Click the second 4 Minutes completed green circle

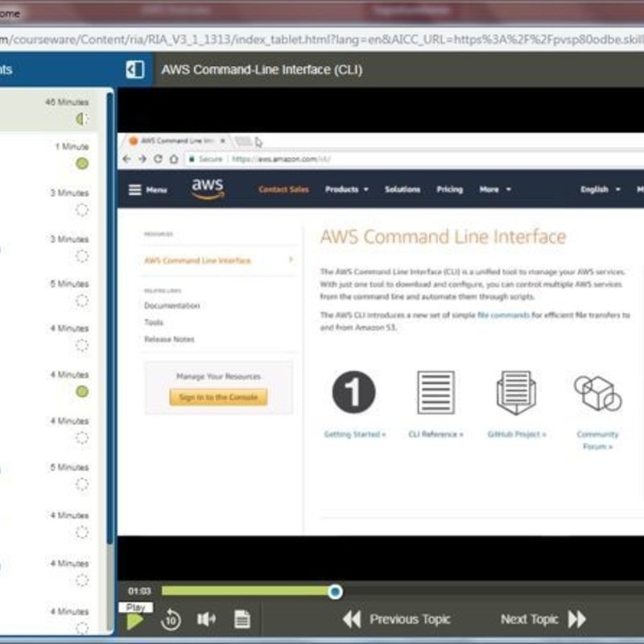[82, 391]
